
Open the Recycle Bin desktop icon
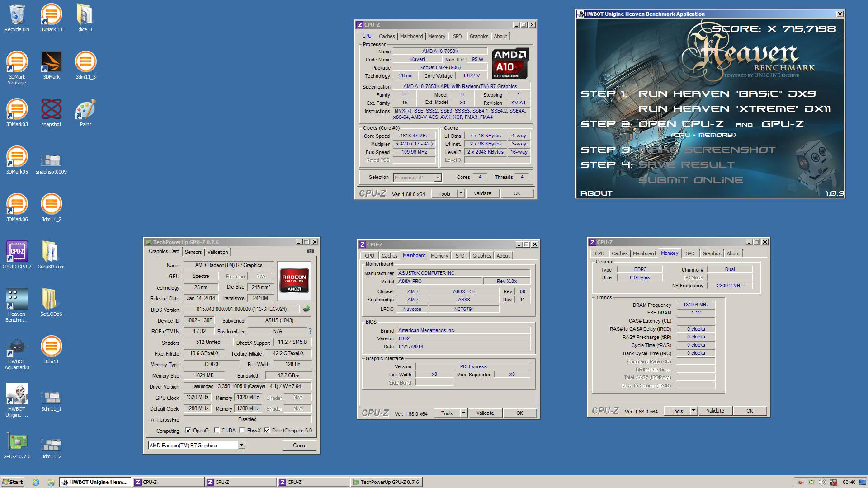tap(17, 18)
